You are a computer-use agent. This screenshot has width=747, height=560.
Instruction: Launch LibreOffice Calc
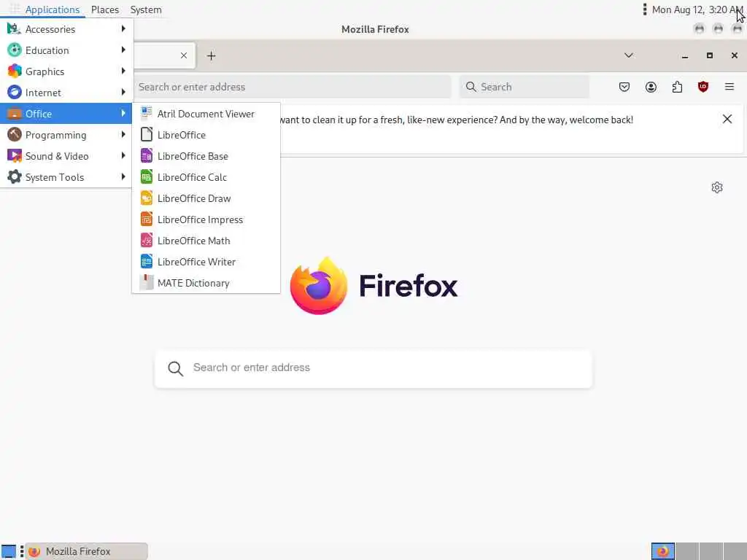(206, 177)
